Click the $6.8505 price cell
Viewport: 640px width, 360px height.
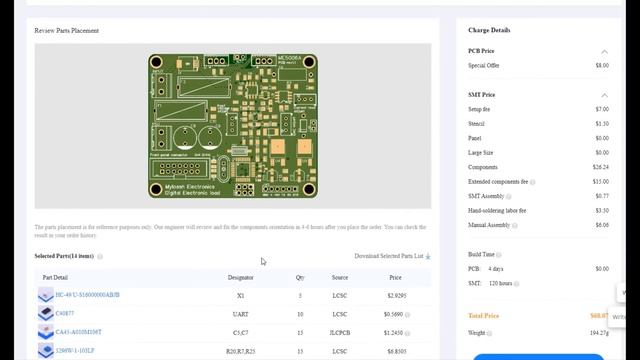pos(397,351)
